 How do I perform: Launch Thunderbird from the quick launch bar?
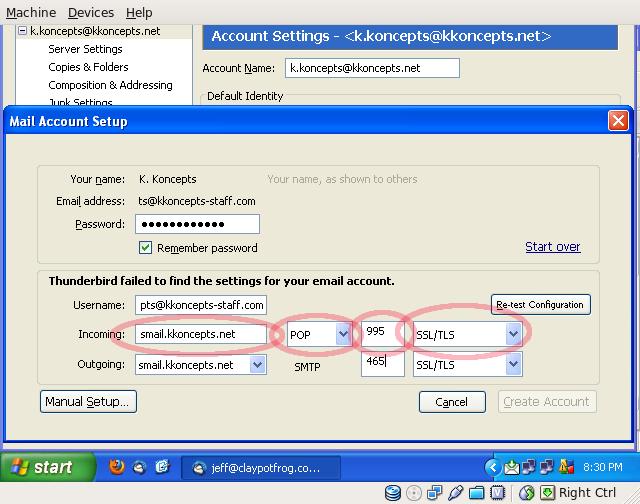(x=140, y=467)
